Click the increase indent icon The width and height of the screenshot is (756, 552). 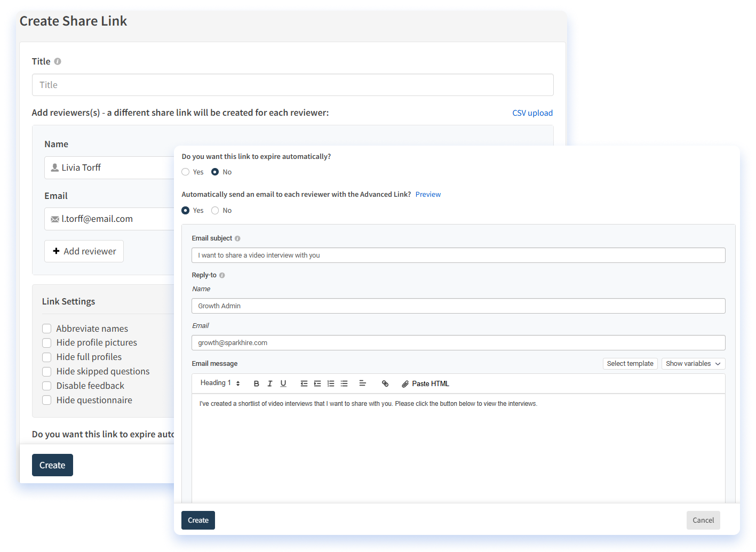317,383
